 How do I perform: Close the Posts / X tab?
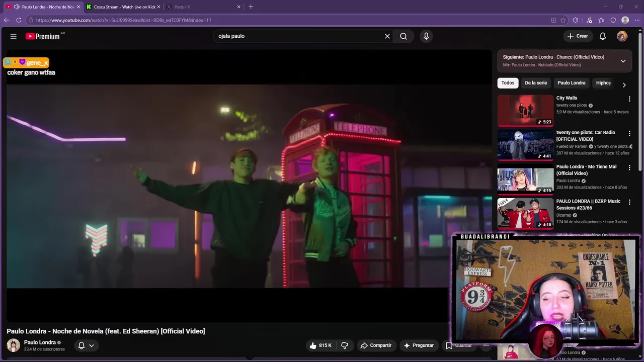[x=238, y=7]
